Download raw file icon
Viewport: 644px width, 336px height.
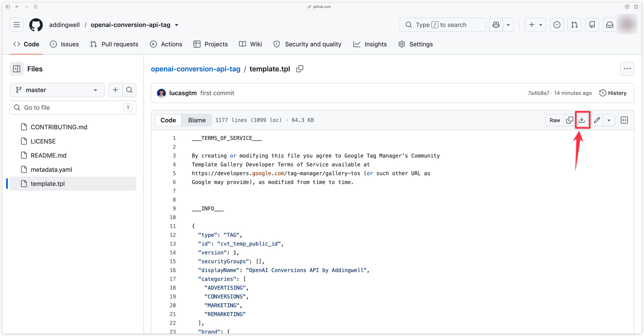click(x=582, y=120)
